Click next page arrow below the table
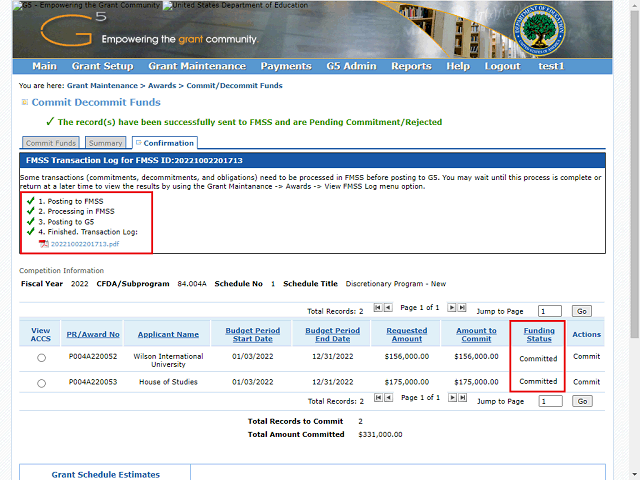640x480 pixels. tap(451, 398)
